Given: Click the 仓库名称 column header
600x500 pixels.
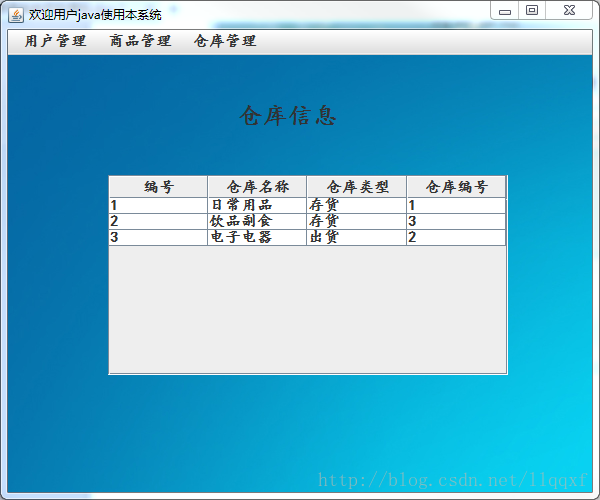Looking at the screenshot, I should pyautogui.click(x=257, y=187).
